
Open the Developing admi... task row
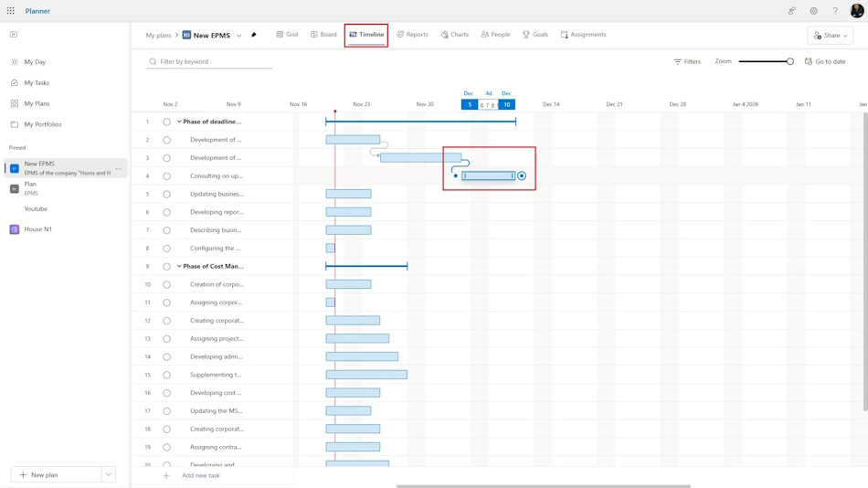point(217,356)
